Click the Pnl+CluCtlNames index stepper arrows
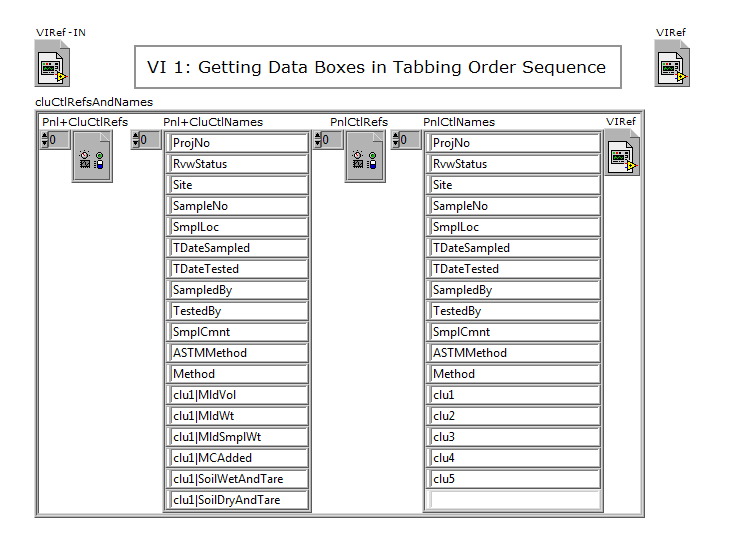 pos(136,140)
